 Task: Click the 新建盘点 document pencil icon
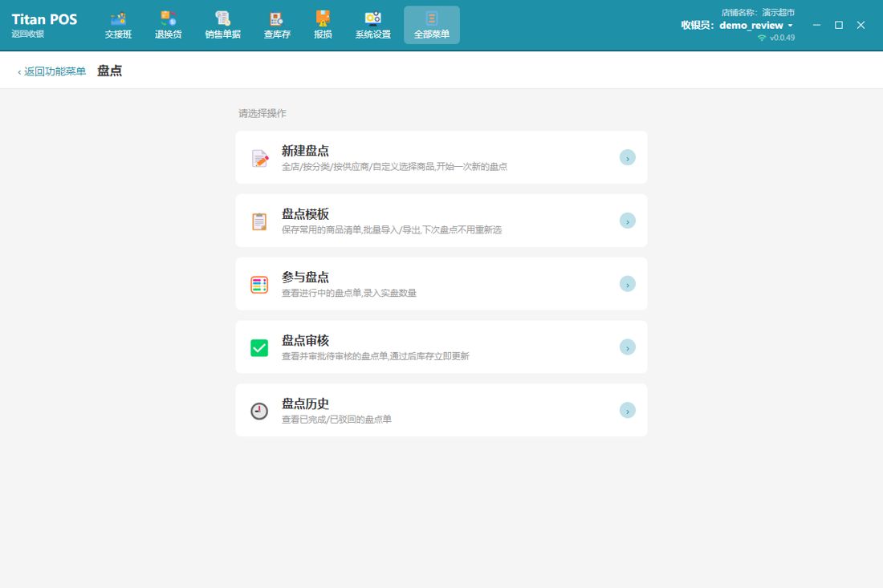259,159
